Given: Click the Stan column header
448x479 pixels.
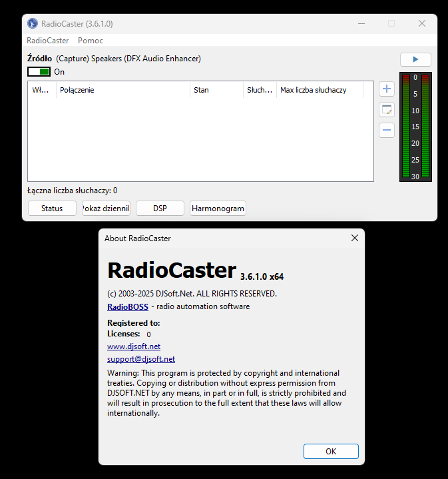Looking at the screenshot, I should click(216, 90).
